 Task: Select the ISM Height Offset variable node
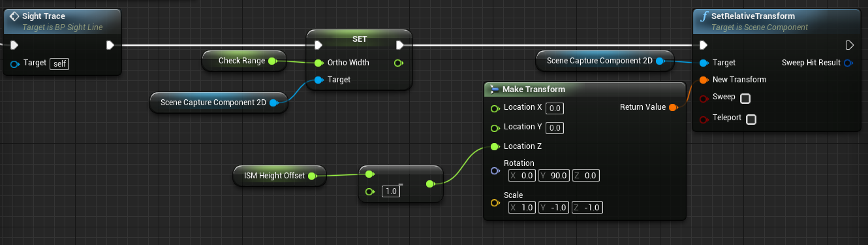coord(279,175)
